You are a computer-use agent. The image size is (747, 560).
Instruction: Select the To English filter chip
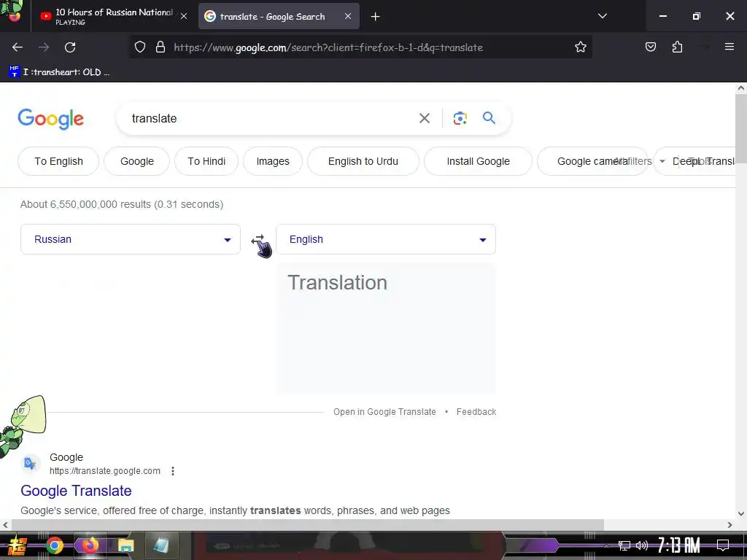[x=58, y=161]
